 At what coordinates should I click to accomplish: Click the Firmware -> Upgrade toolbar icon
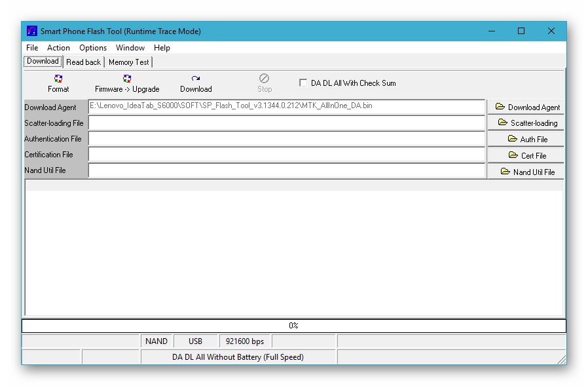click(x=127, y=79)
